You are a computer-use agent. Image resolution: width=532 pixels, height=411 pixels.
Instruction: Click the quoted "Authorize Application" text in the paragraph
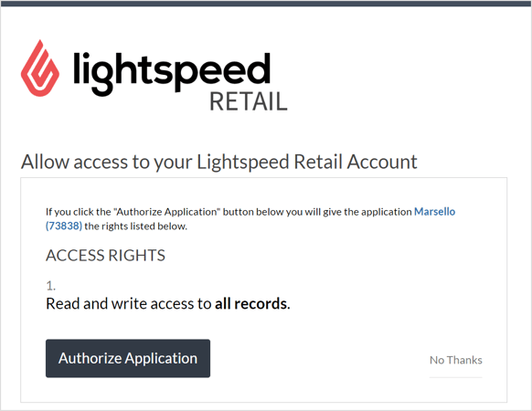pos(167,212)
